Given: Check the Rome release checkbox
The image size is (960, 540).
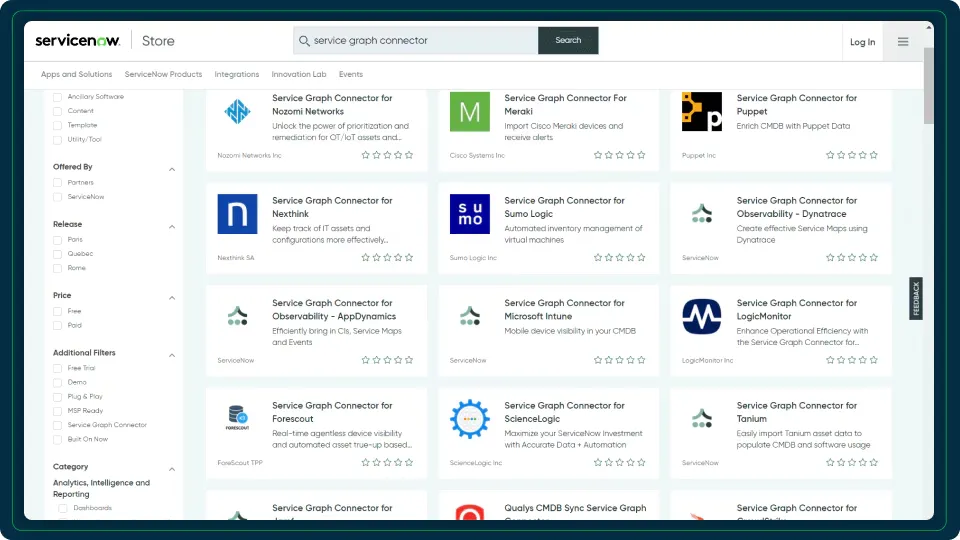Looking at the screenshot, I should point(58,268).
